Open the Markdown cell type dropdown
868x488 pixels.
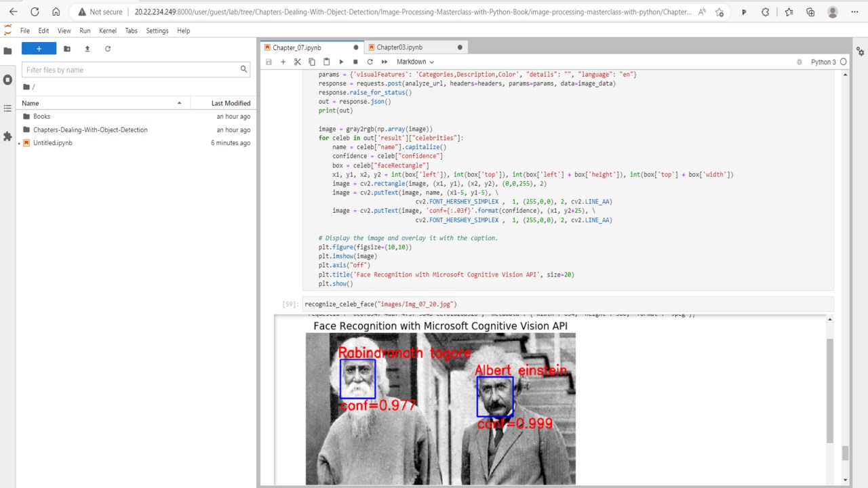(x=415, y=62)
